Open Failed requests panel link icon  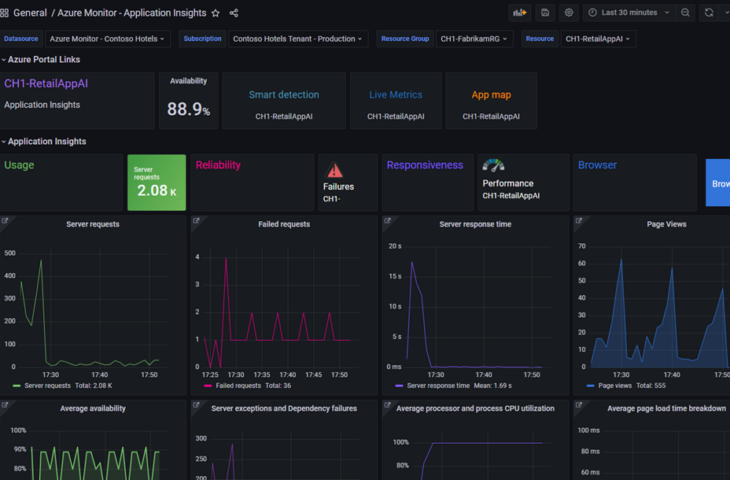coord(196,221)
